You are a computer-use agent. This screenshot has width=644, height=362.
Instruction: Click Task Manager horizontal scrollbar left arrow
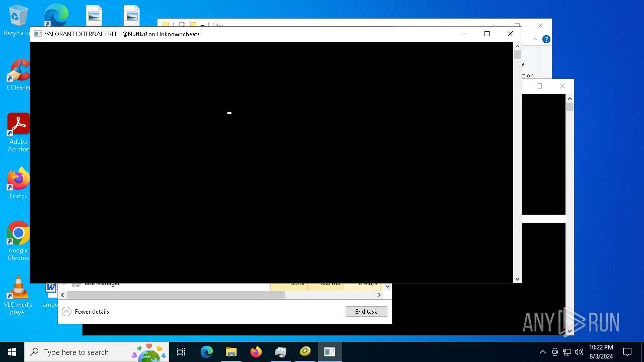(62, 295)
